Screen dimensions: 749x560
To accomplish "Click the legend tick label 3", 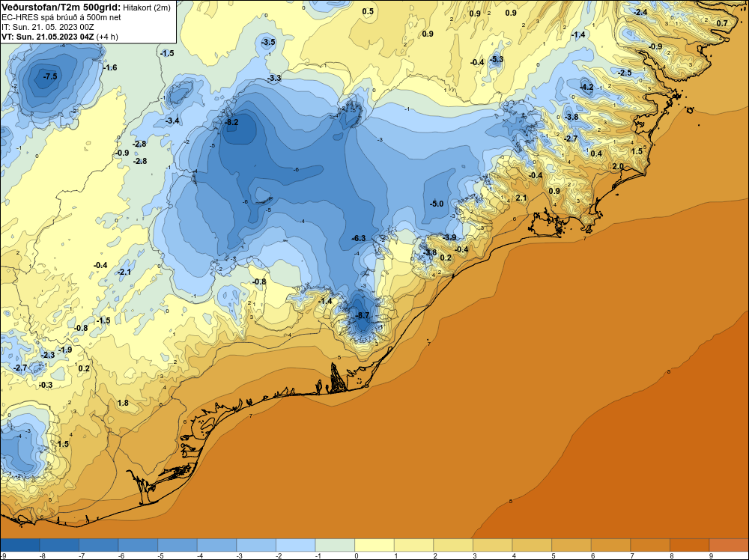I will coord(475,556).
